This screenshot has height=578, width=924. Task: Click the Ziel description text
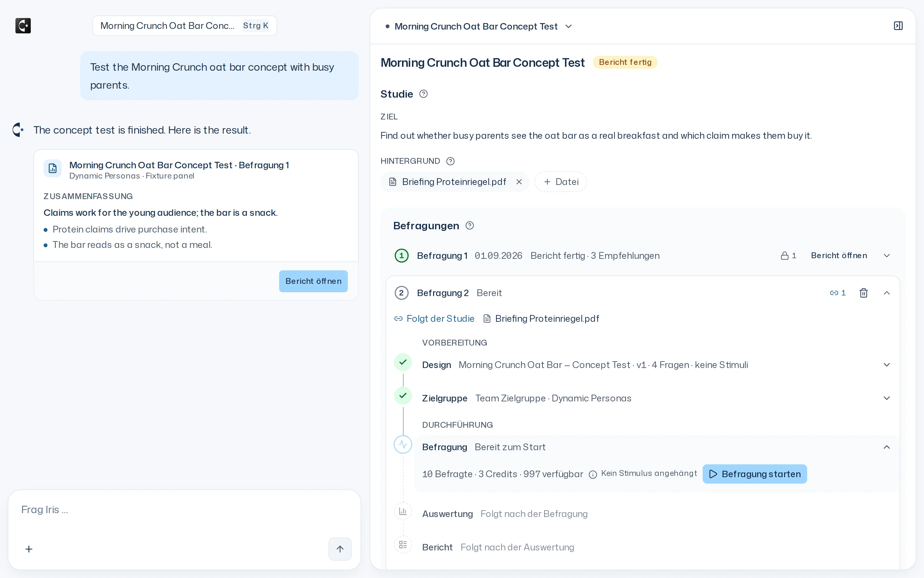[596, 136]
